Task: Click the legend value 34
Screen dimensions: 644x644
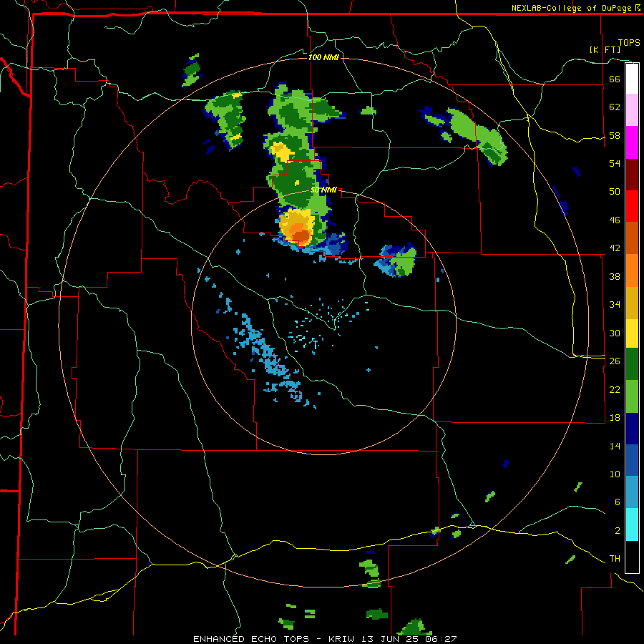Action: coord(615,305)
